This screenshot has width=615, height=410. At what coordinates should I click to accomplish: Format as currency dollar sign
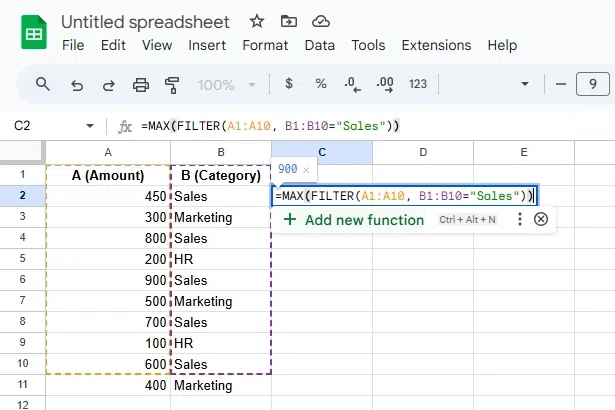pos(289,84)
